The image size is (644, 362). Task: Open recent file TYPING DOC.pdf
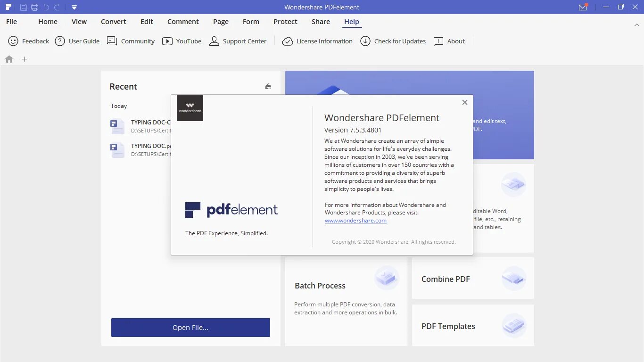140,150
